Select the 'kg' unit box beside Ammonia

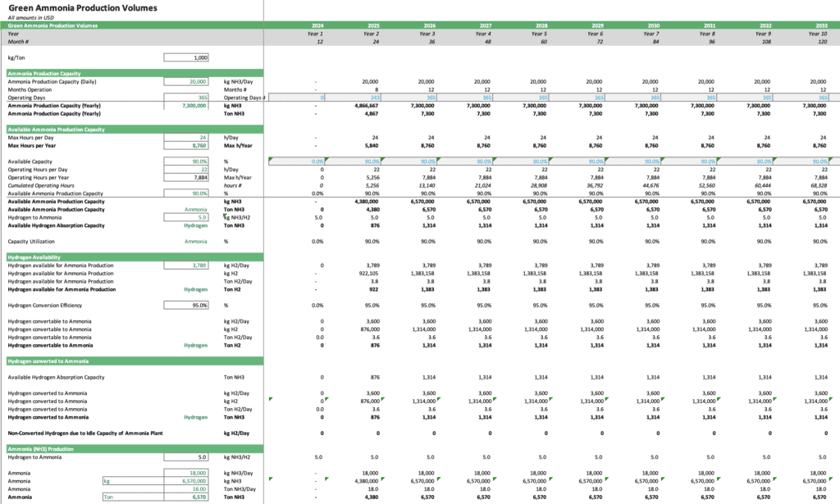tap(134, 481)
